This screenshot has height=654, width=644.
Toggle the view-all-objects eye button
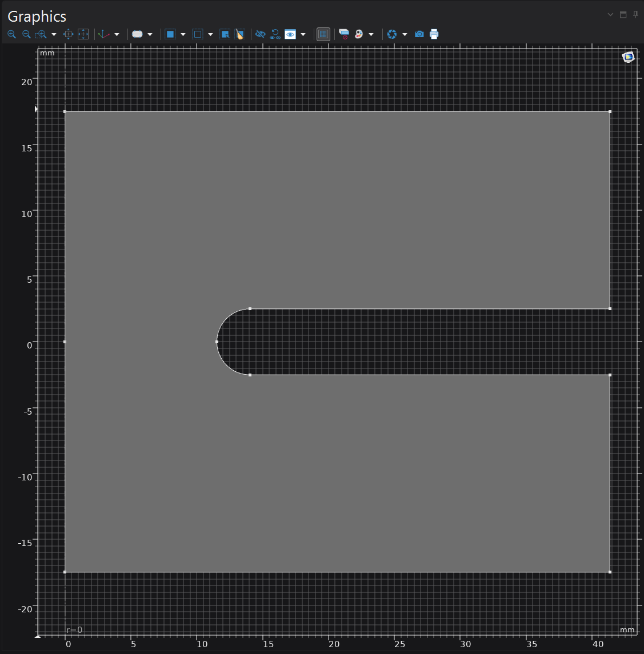point(291,34)
